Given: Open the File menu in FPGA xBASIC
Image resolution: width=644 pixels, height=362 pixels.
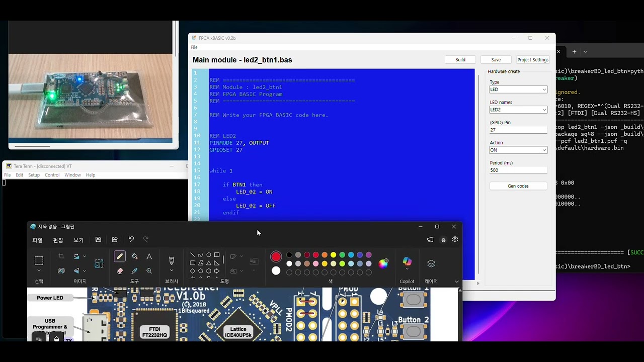Looking at the screenshot, I should point(194,47).
